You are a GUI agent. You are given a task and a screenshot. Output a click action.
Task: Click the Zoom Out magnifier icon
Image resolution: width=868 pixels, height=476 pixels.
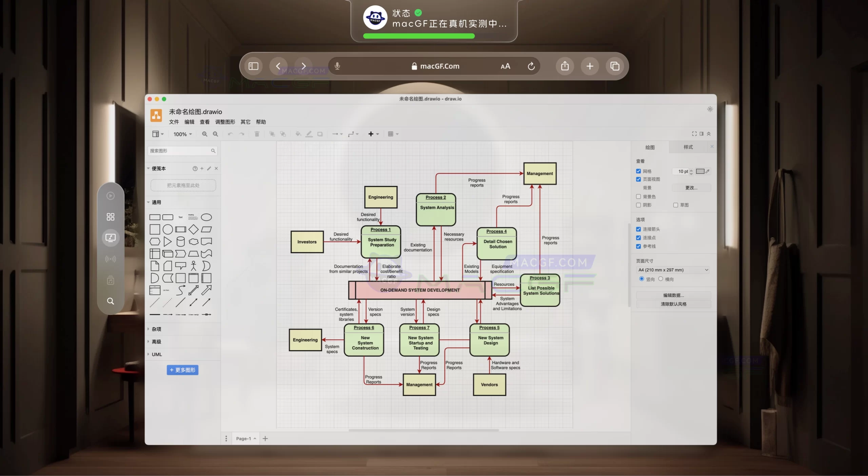[x=215, y=134]
